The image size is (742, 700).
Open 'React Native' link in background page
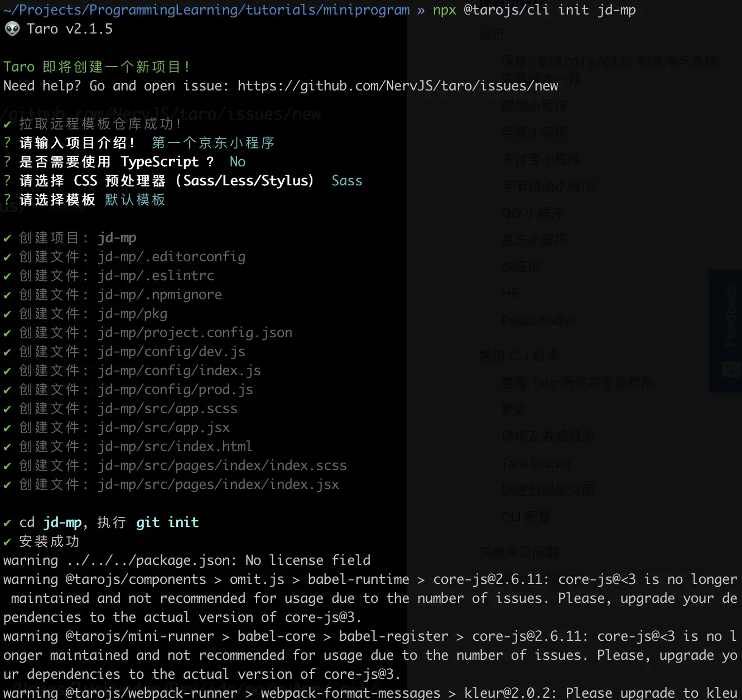tap(539, 320)
